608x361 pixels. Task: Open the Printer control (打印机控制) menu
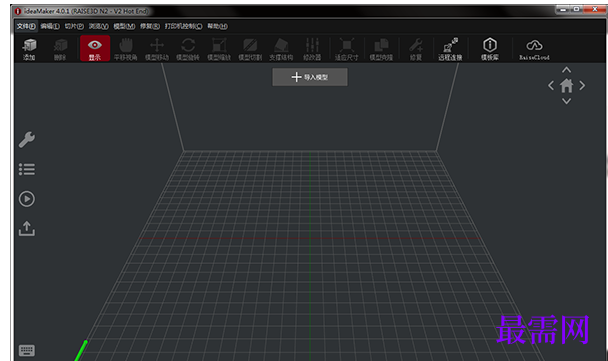click(x=183, y=26)
